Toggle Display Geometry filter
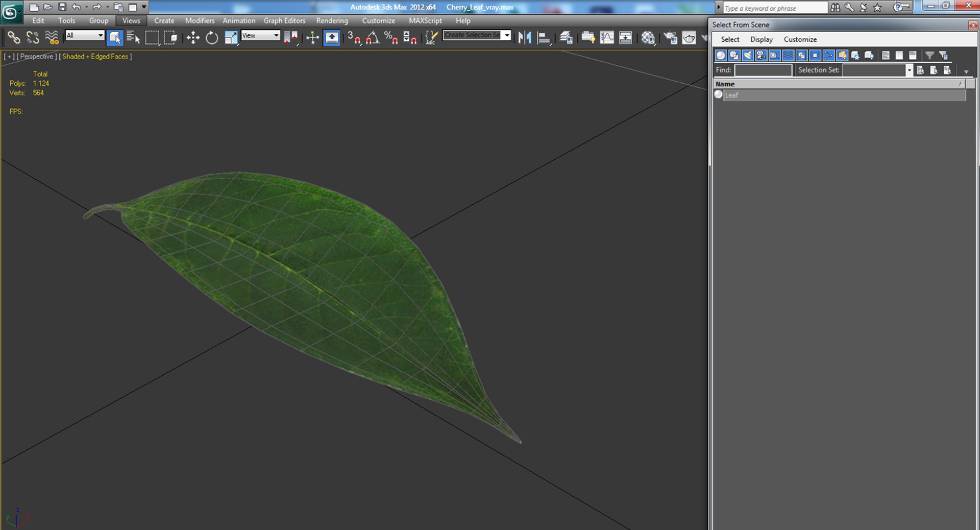The height and width of the screenshot is (530, 980). (x=721, y=55)
